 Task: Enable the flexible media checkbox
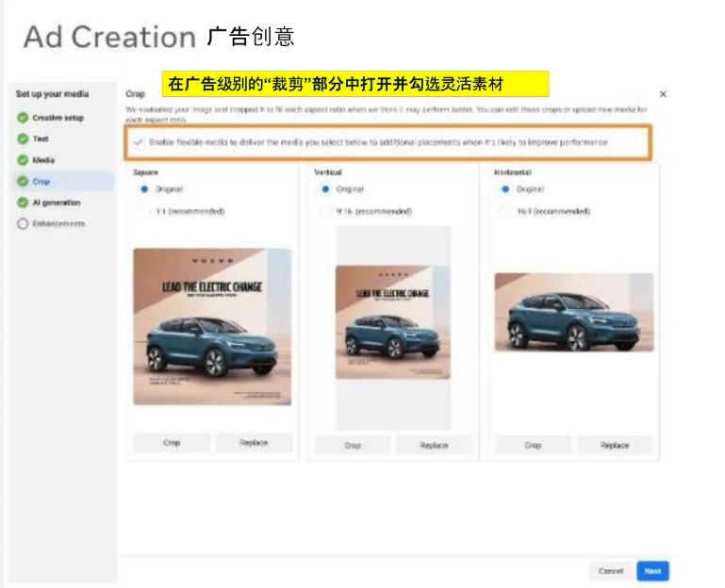(138, 142)
